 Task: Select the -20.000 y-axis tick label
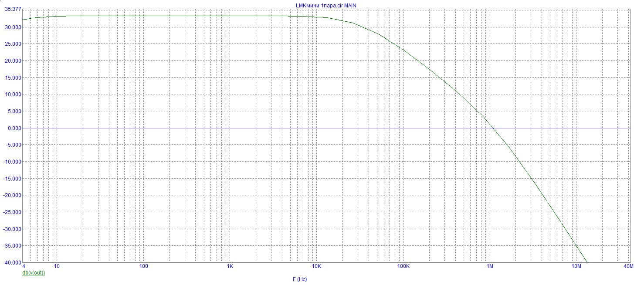point(12,195)
